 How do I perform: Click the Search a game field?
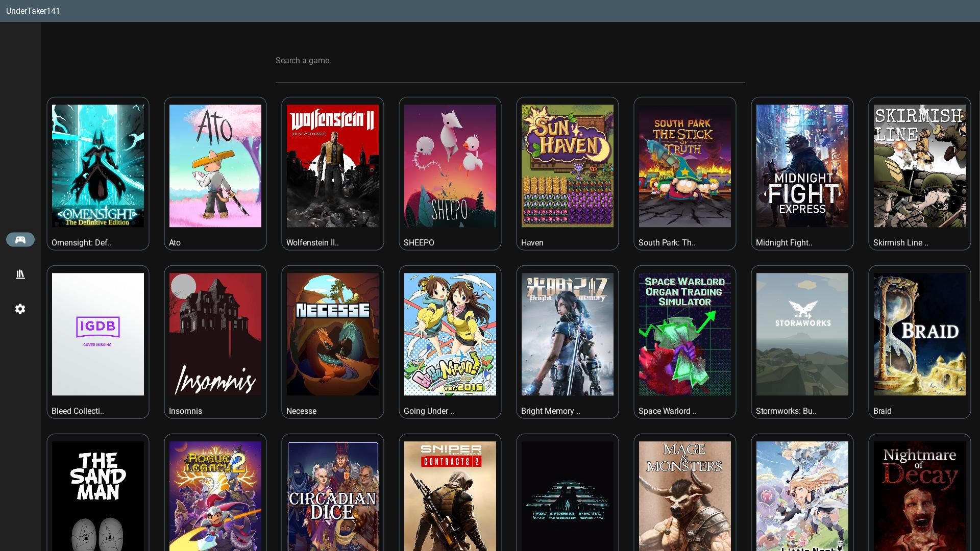[509, 61]
